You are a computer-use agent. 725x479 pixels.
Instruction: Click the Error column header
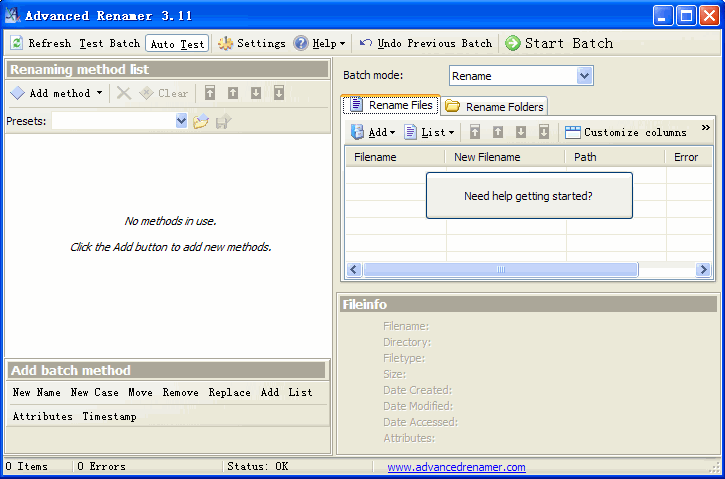689,157
